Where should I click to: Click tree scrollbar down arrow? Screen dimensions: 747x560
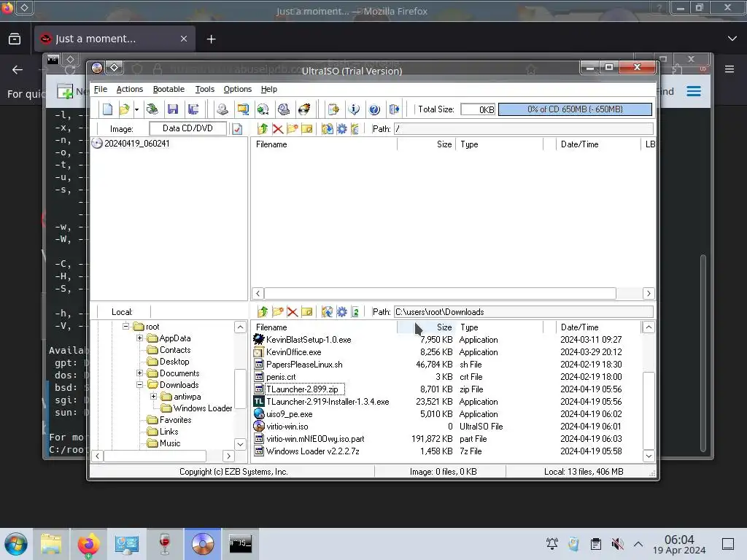point(241,444)
